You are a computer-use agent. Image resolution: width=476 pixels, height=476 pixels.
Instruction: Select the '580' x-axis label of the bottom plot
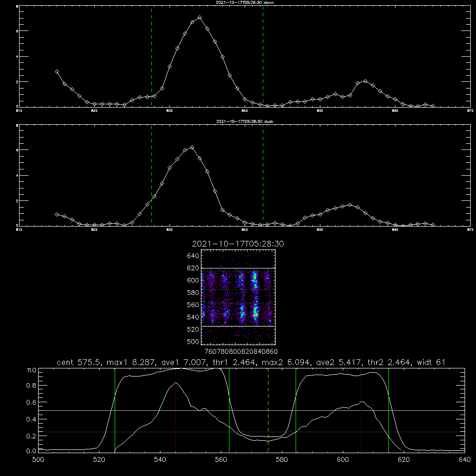(282, 460)
